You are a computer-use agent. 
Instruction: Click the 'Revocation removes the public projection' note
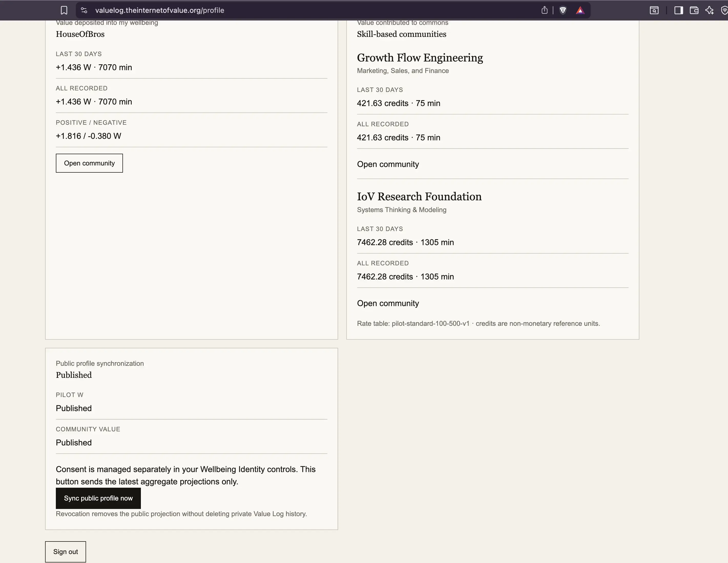181,514
